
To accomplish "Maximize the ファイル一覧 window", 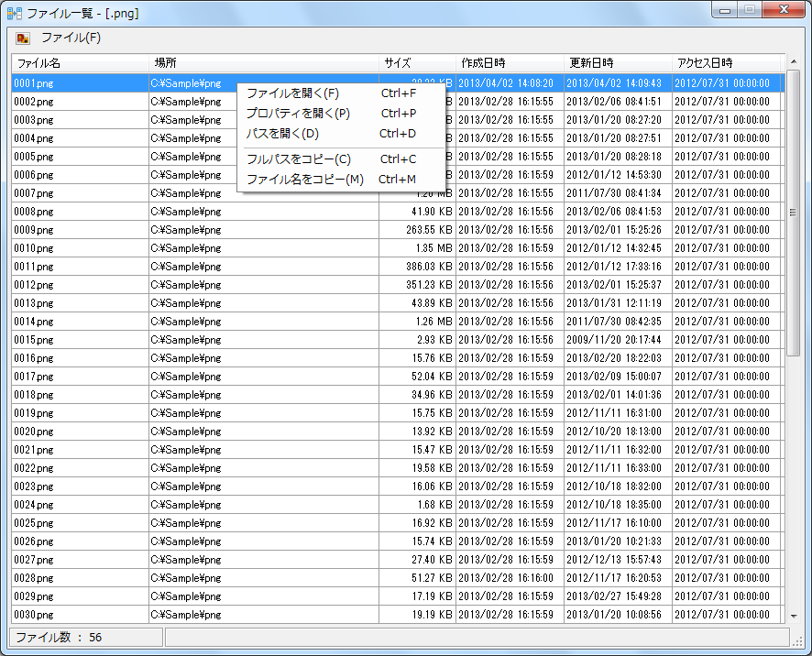I will click(750, 10).
